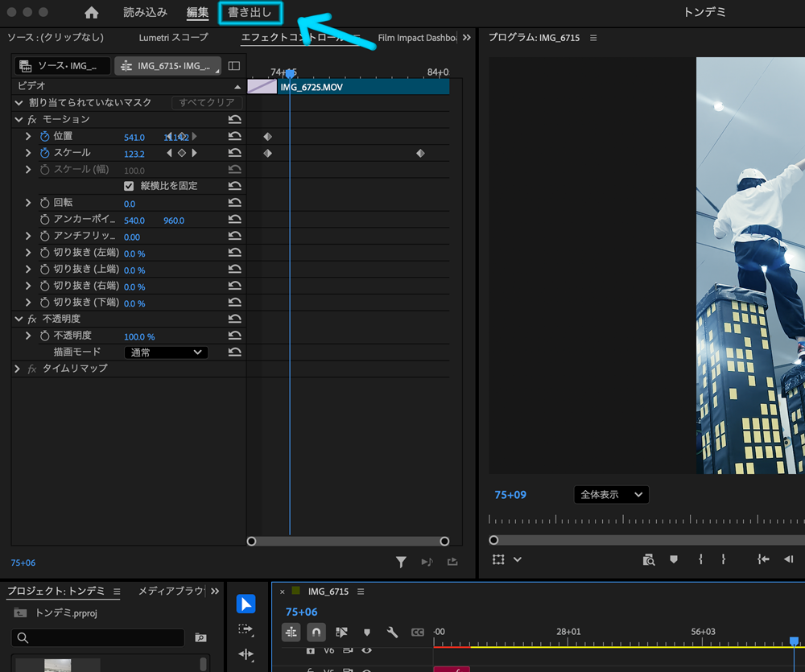Add a marker using the marker icon
This screenshot has width=805, height=672.
[x=366, y=633]
